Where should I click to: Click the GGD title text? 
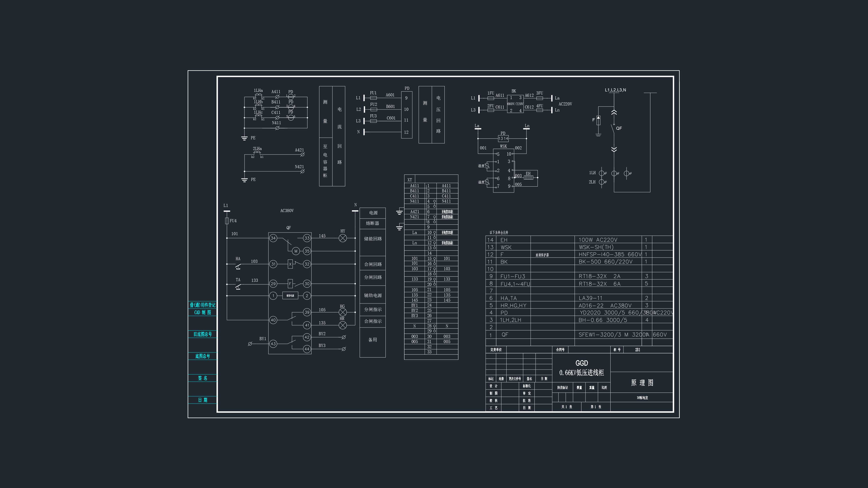(x=582, y=363)
